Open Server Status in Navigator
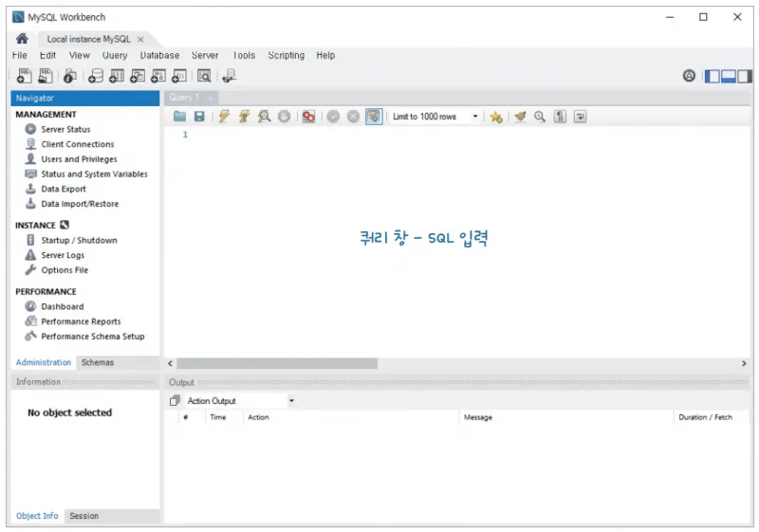 (x=65, y=129)
